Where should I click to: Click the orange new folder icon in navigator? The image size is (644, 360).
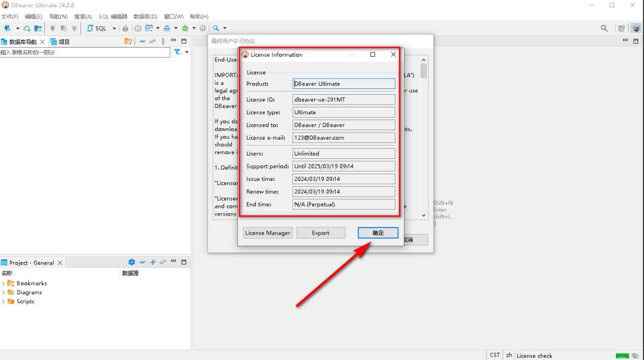[x=128, y=42]
